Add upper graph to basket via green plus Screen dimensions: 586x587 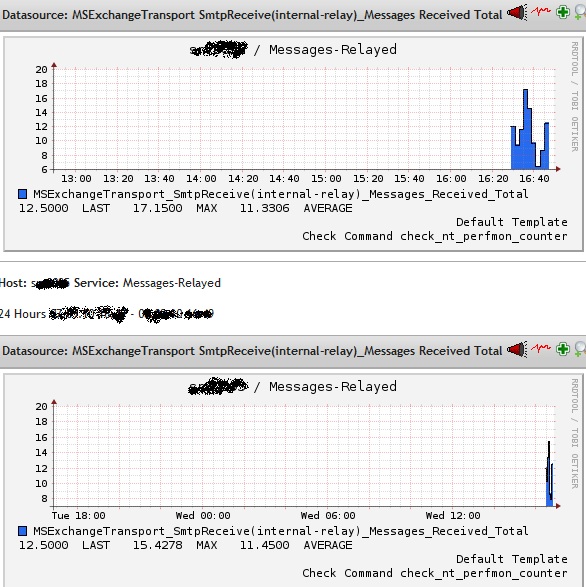[x=563, y=12]
